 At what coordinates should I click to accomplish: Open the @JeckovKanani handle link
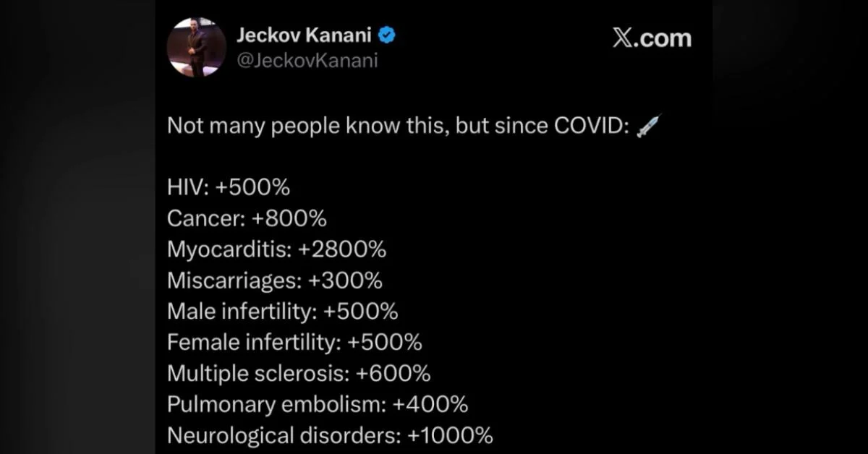click(307, 59)
